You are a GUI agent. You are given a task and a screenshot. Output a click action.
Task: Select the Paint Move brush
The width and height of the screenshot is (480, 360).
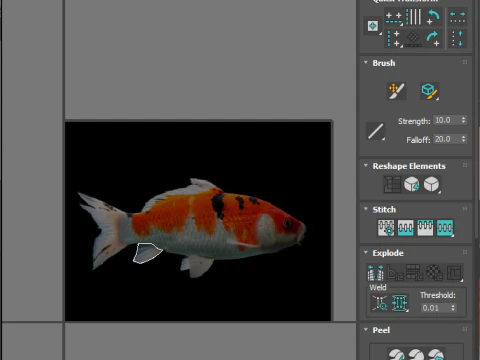point(396,91)
